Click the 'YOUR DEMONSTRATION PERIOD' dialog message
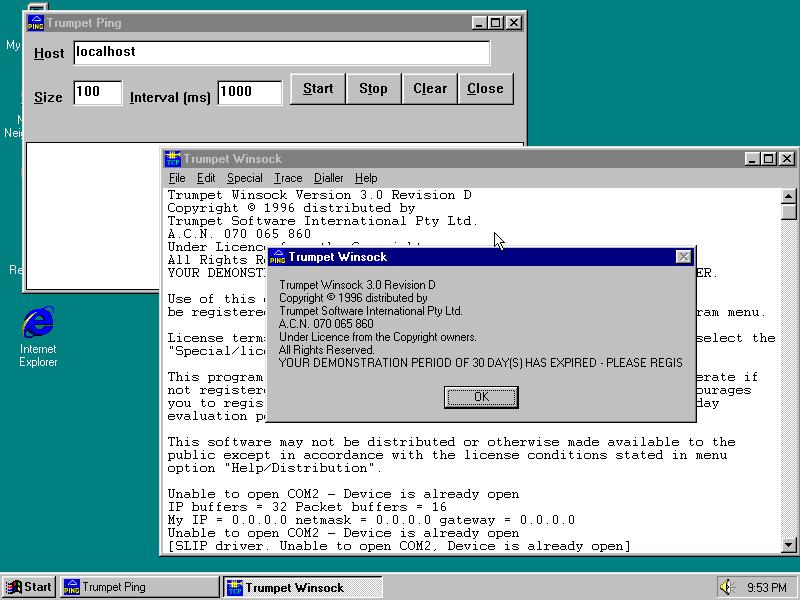800x600 pixels. pos(481,363)
